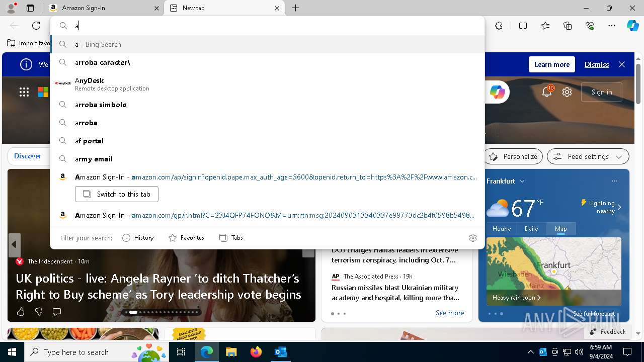
Task: Open the Extensions puzzle icon
Action: (x=499, y=26)
